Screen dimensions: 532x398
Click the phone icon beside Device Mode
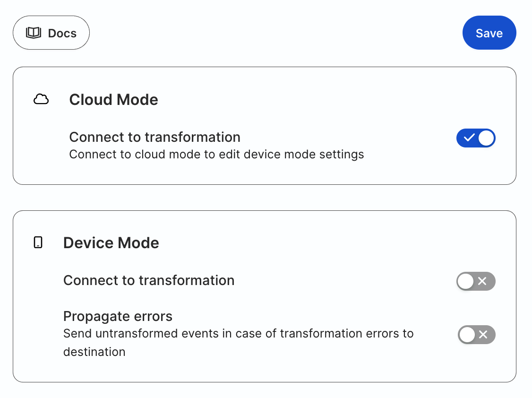pyautogui.click(x=38, y=242)
